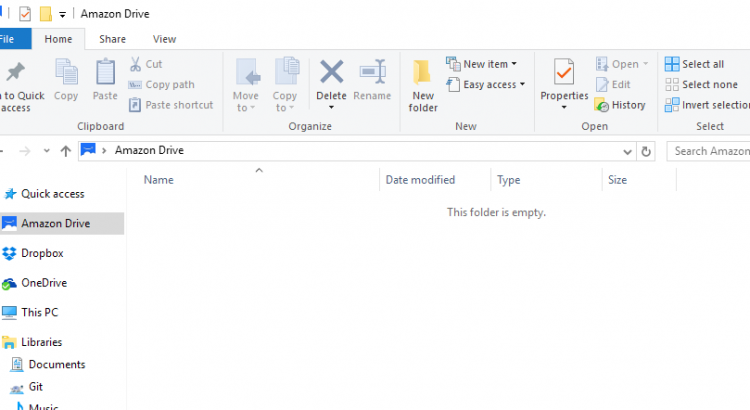Screen dimensions: 750x410
Task: Click the Cut scissors icon
Action: coord(135,64)
